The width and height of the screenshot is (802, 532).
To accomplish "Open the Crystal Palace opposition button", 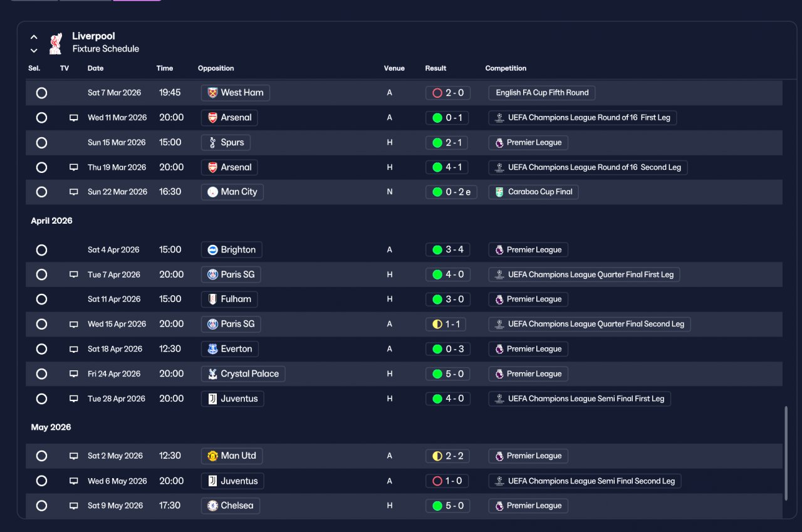I will coord(243,374).
